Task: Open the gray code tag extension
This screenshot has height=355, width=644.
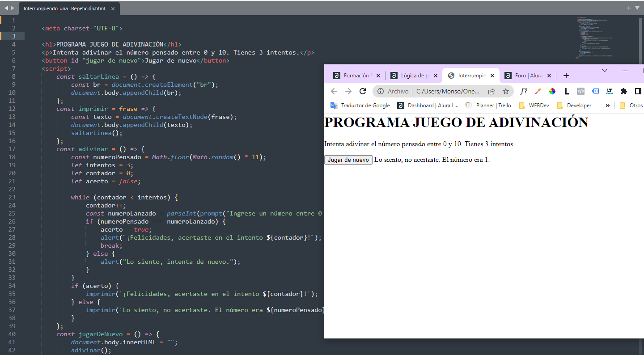Action: pyautogui.click(x=581, y=91)
